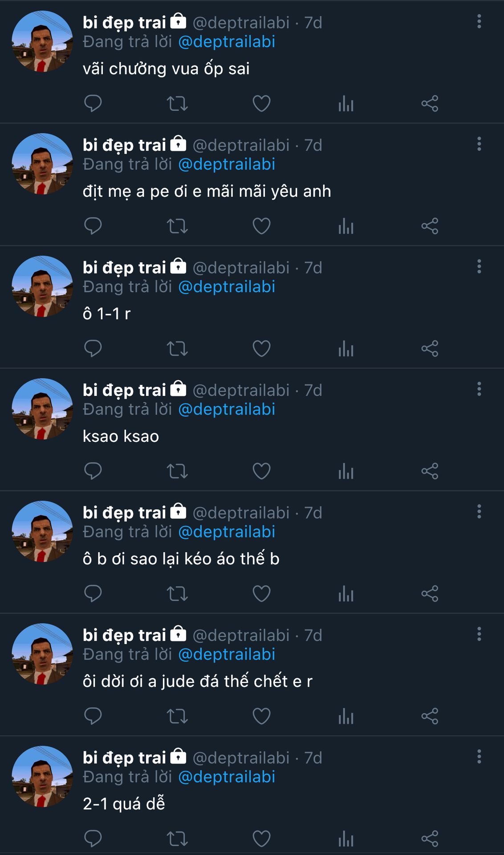
Task: Share the "ô b ơi sao lại kéo áo" tweet
Action: (x=430, y=594)
